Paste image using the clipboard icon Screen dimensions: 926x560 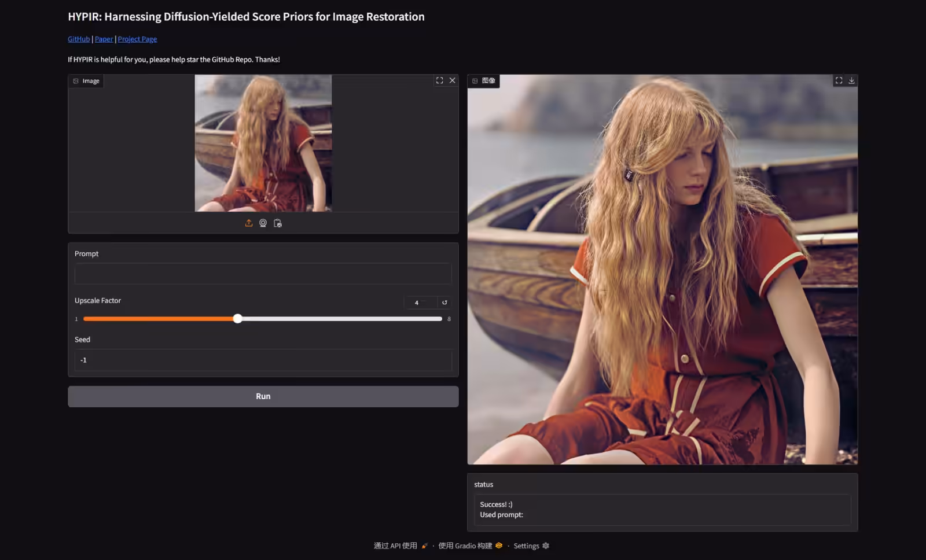[x=278, y=223]
